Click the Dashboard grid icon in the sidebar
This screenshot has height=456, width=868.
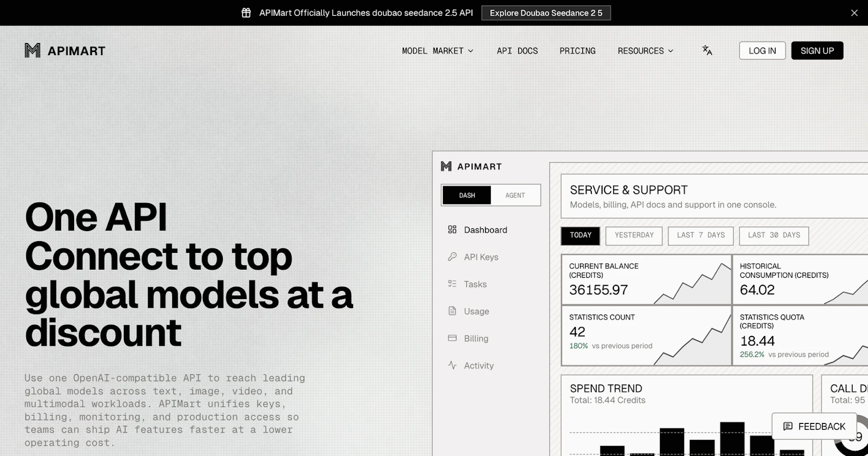pos(452,230)
